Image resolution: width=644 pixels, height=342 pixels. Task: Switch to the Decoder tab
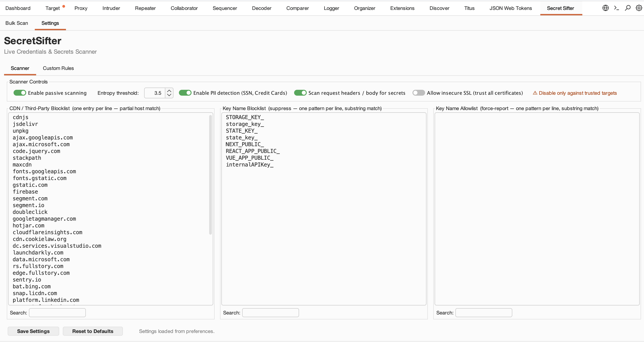click(x=262, y=8)
